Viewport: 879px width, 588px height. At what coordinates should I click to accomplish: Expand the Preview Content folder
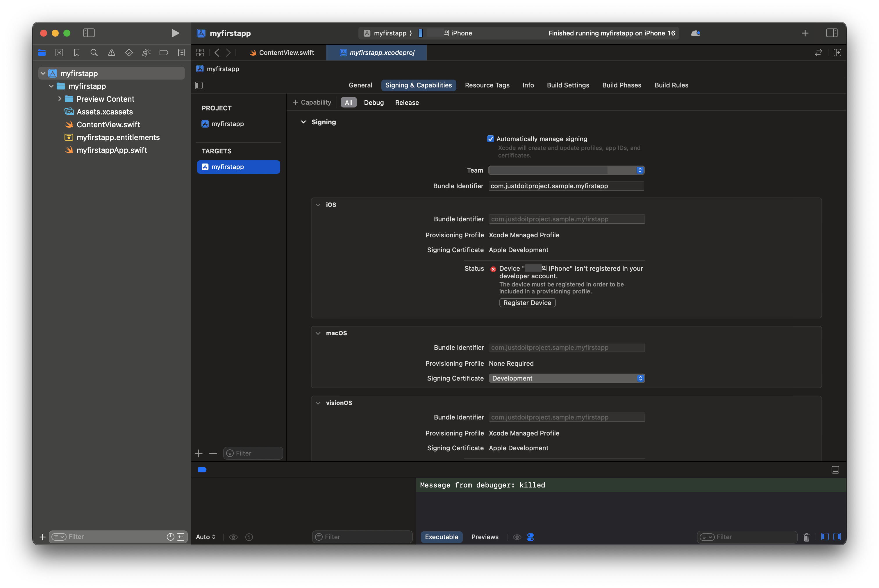click(60, 99)
